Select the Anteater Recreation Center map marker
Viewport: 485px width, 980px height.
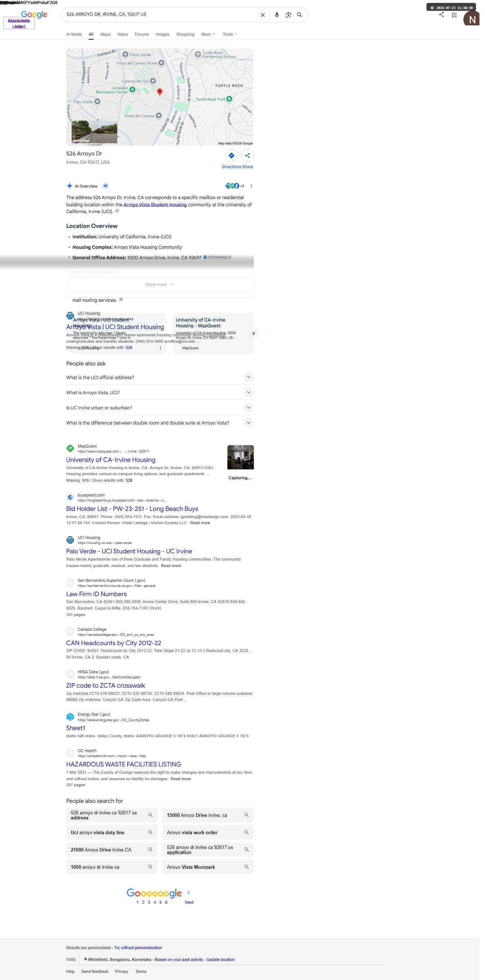coord(132,89)
